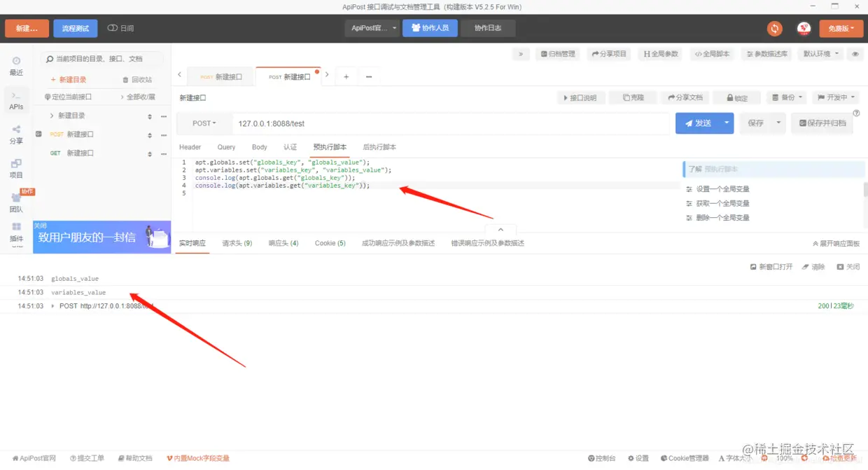Expand the POST request log entry
Viewport: 868px width, 470px height.
pyautogui.click(x=53, y=306)
